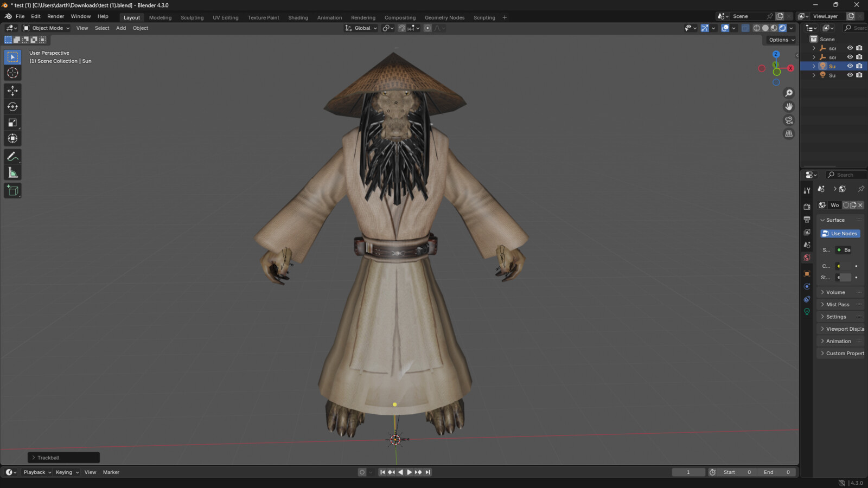Activate the 3D Cursor tool
The image size is (868, 488).
12,73
